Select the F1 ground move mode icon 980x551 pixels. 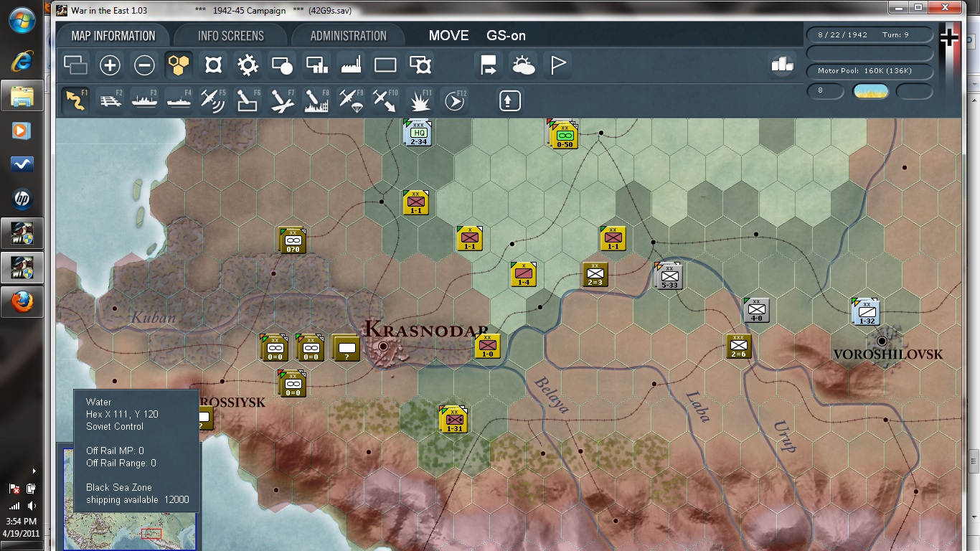pyautogui.click(x=75, y=100)
